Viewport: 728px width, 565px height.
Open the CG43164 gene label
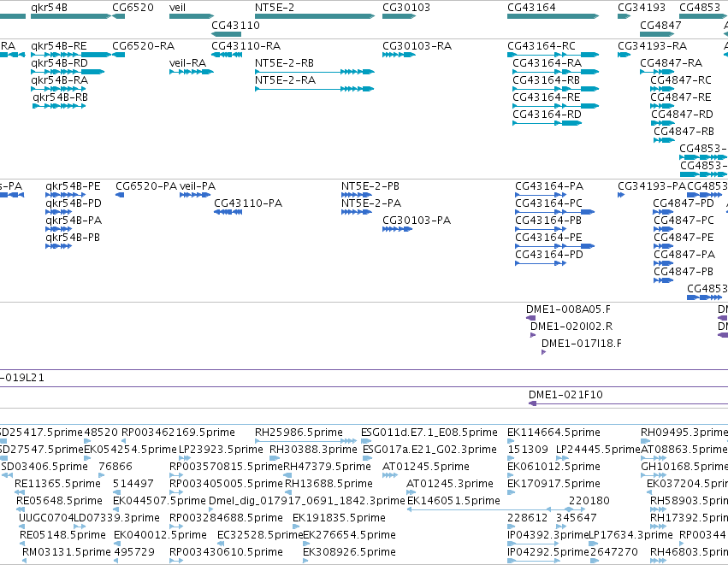click(531, 8)
